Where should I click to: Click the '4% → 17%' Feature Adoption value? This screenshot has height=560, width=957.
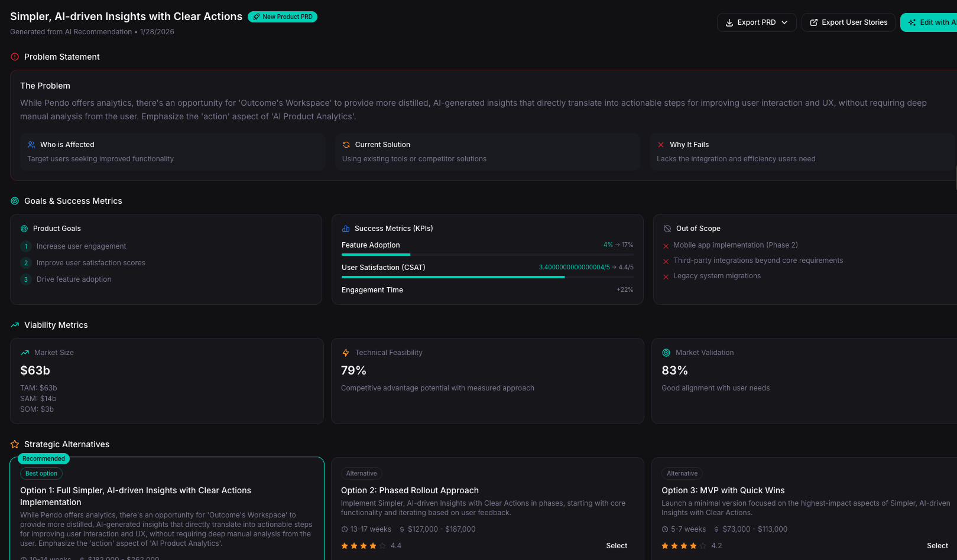(x=618, y=245)
